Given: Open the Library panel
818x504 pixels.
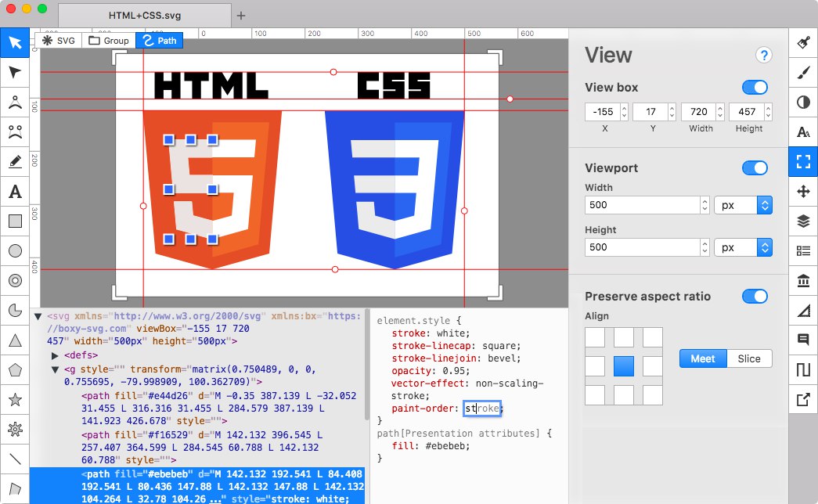Looking at the screenshot, I should 803,281.
